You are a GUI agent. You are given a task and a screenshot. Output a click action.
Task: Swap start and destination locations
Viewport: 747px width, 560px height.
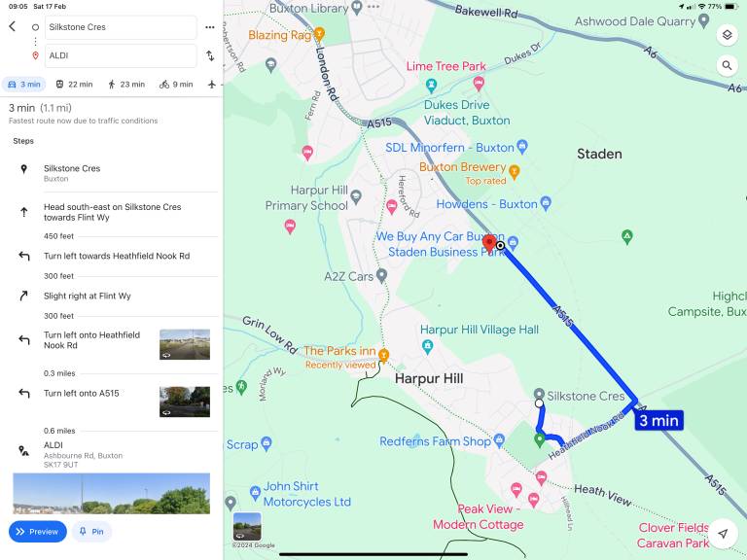pyautogui.click(x=210, y=55)
